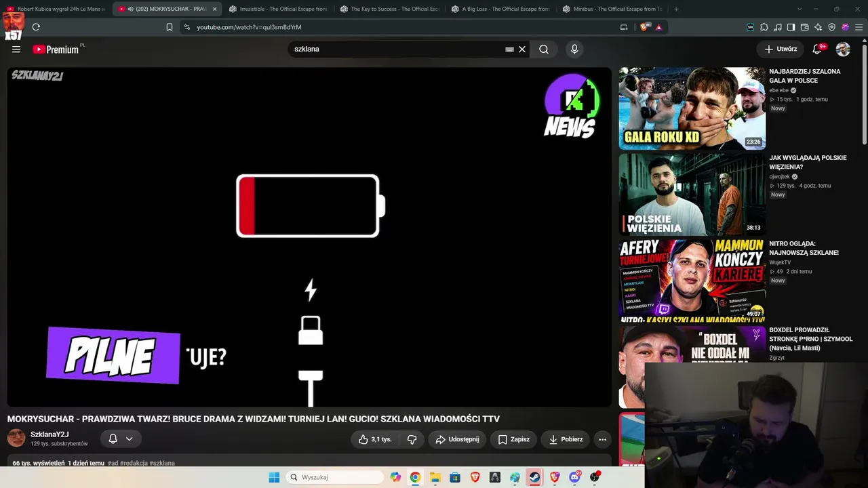Open the YouTube guide hamburger menu

(16, 49)
